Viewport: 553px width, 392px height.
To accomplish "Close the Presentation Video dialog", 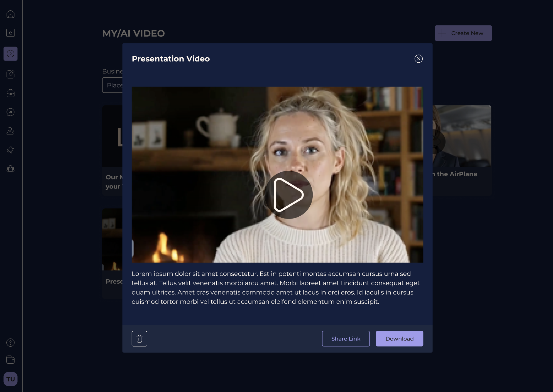I will (418, 59).
